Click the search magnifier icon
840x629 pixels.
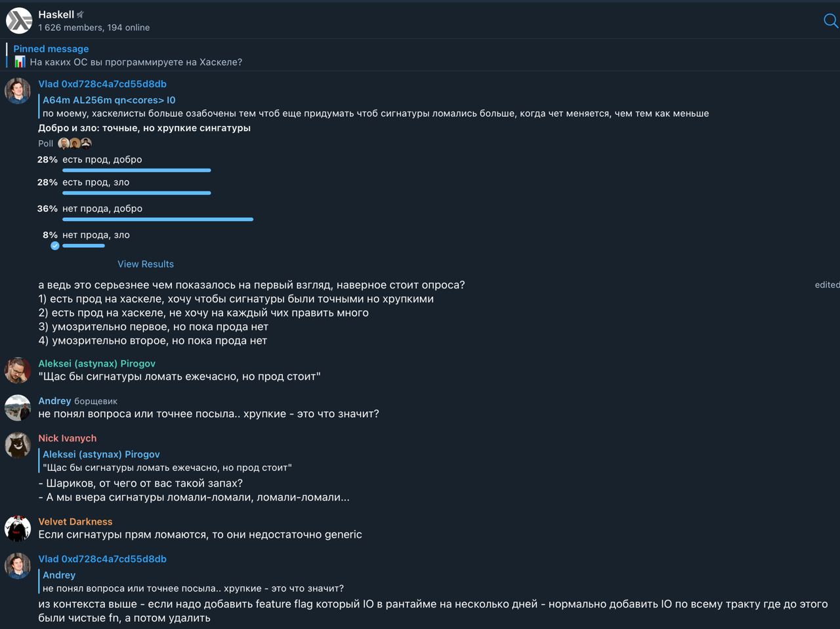point(830,21)
